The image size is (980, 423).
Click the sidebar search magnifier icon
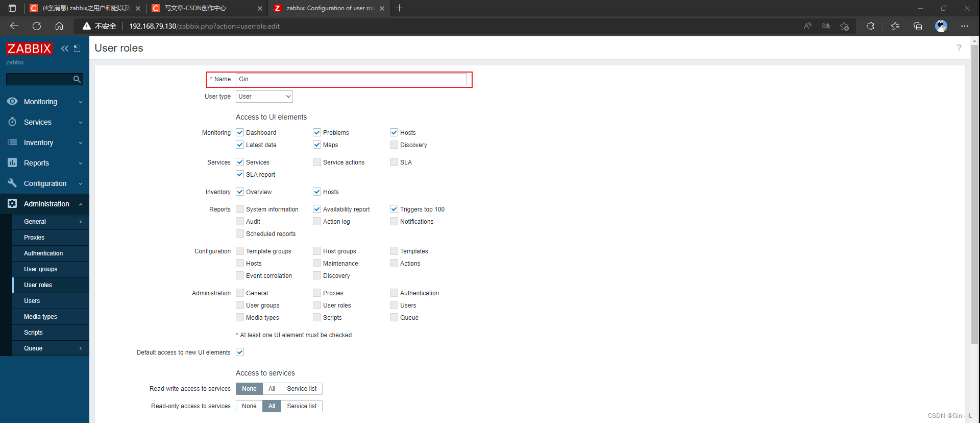77,79
